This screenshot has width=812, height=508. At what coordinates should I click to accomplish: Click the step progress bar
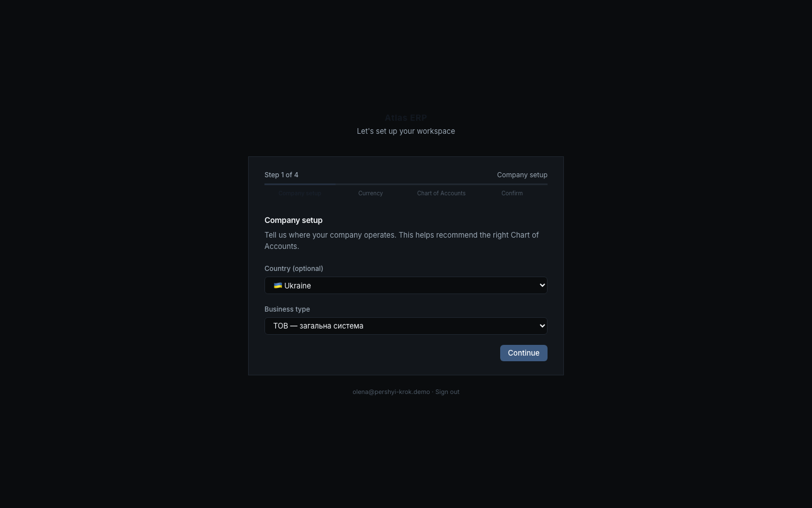click(x=406, y=184)
